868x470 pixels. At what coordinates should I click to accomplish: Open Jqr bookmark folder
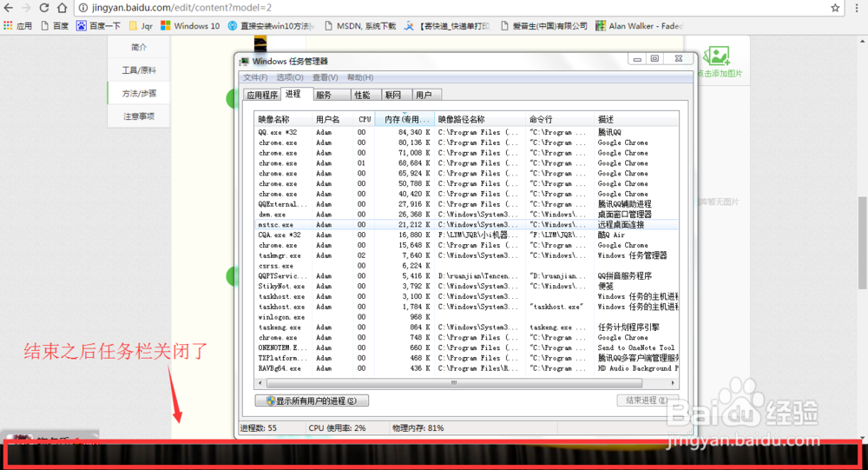click(x=141, y=25)
